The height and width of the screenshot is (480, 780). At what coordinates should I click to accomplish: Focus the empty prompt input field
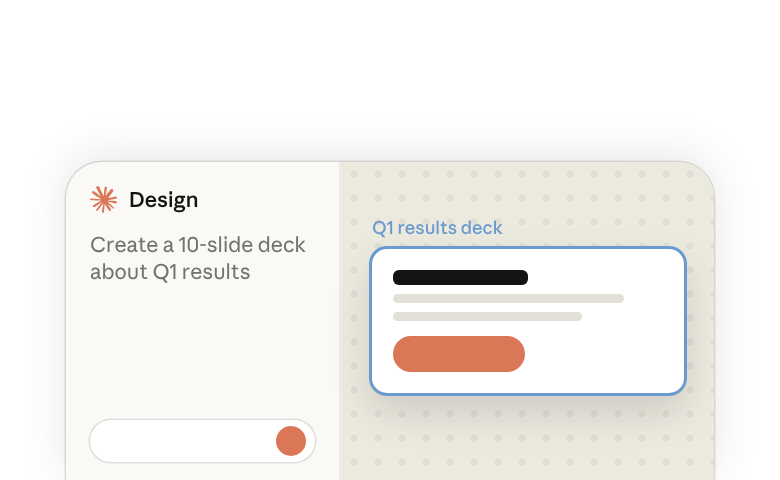(202, 441)
